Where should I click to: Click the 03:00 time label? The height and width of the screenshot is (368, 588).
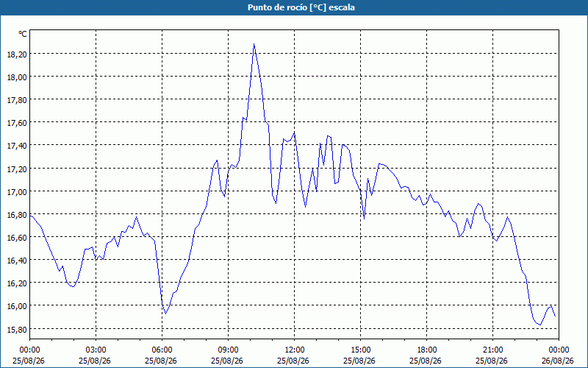tap(96, 350)
